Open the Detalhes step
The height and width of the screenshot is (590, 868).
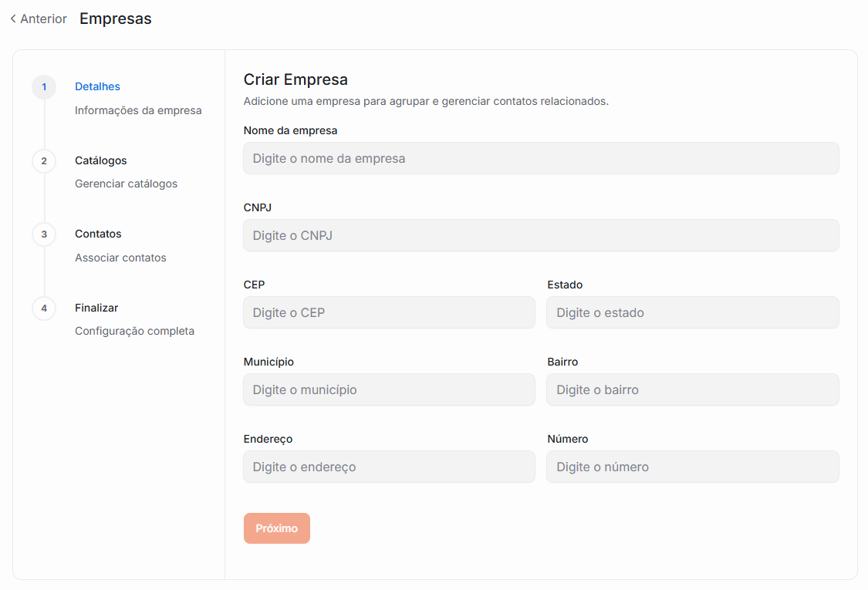(97, 86)
